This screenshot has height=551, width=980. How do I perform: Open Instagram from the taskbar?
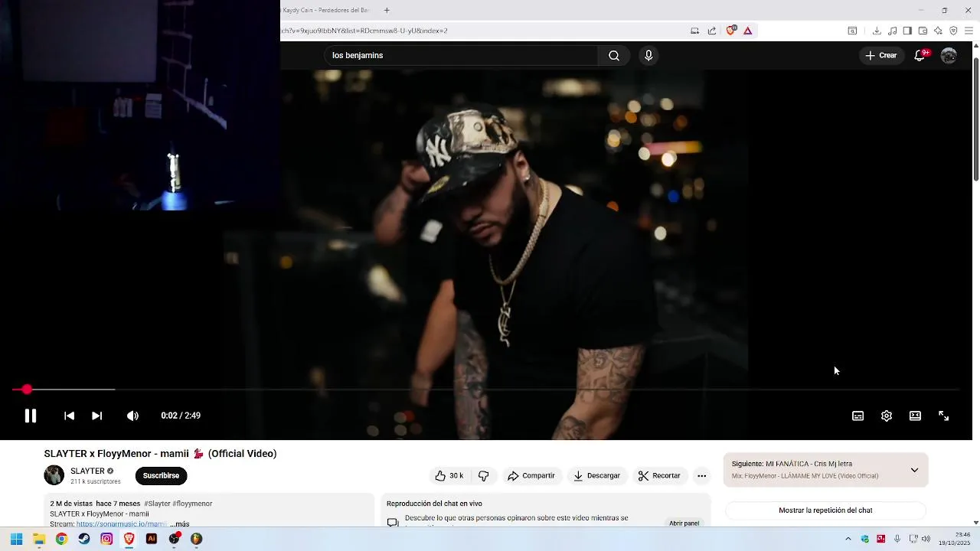tap(106, 539)
